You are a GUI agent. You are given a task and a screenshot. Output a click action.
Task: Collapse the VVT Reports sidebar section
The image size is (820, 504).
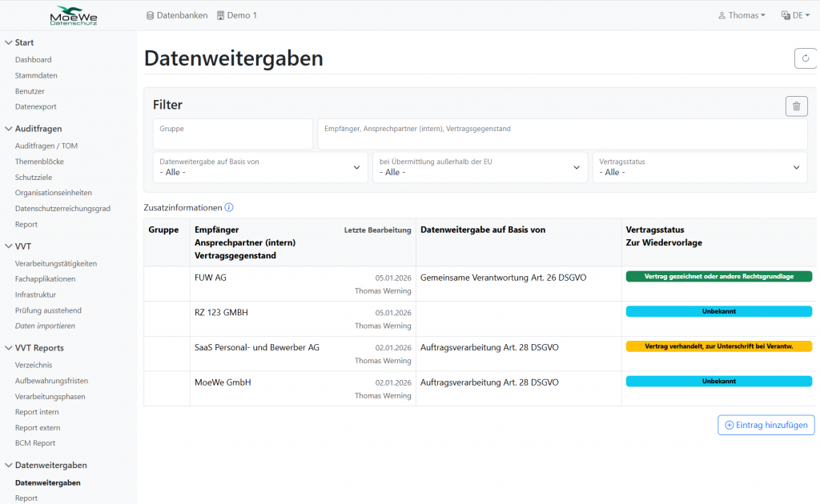(8, 348)
